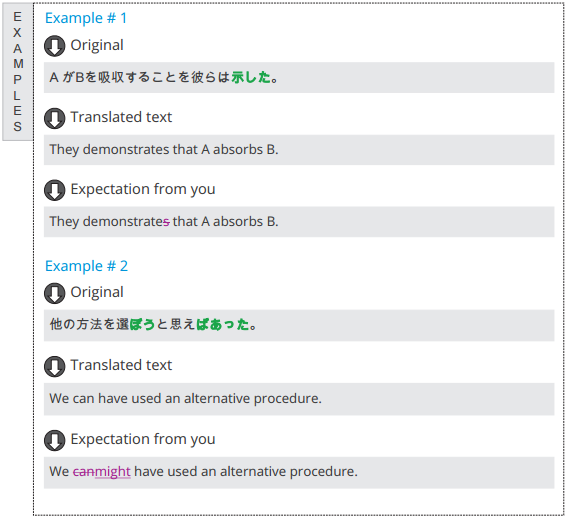Screen dimensions: 568x524
Task: Click the corrected 'They demonstrate' expectation box
Action: click(299, 222)
